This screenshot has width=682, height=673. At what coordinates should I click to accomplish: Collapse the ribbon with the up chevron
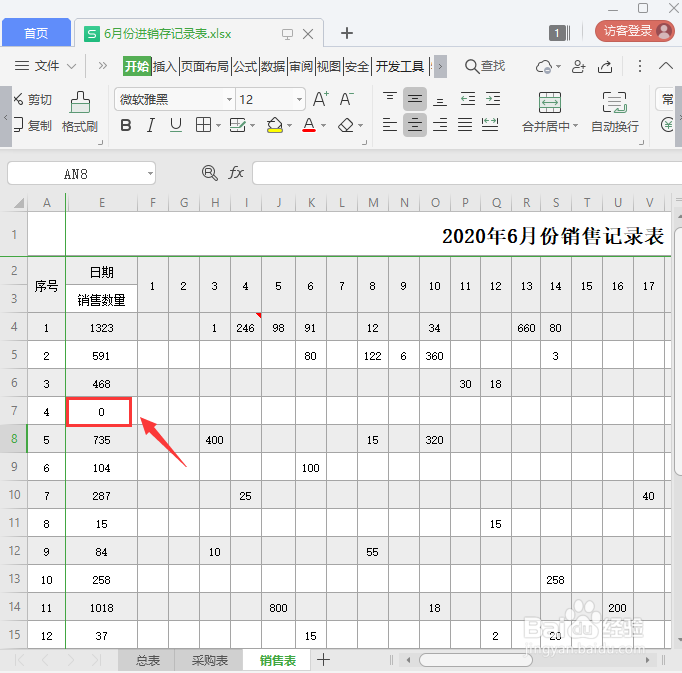click(x=665, y=66)
